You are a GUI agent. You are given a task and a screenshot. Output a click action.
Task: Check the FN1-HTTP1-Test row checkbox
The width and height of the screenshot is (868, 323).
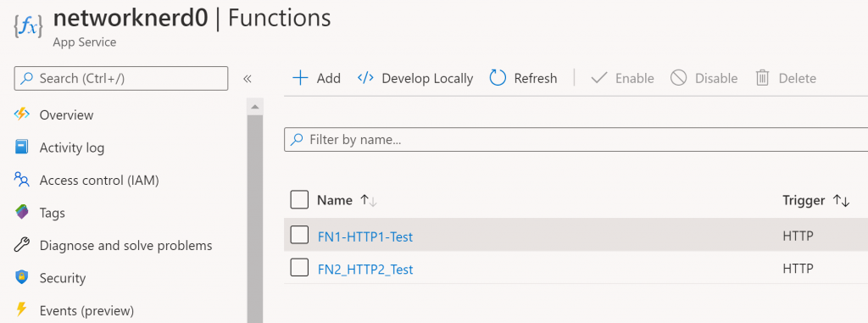point(299,235)
